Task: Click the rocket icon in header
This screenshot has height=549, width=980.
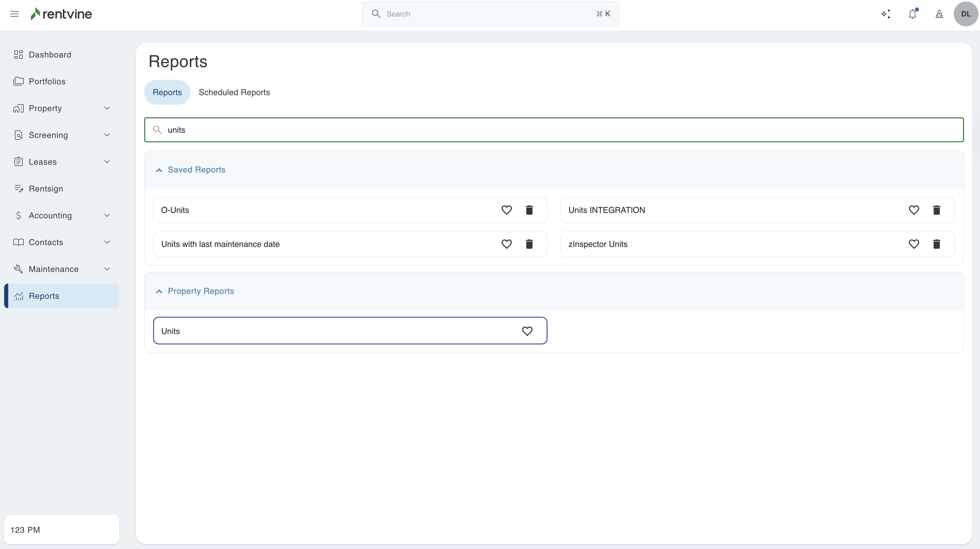Action: pos(939,14)
